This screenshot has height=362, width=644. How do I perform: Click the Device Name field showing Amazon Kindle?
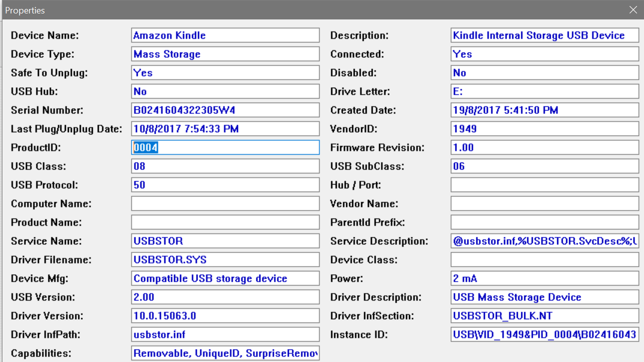click(x=225, y=35)
